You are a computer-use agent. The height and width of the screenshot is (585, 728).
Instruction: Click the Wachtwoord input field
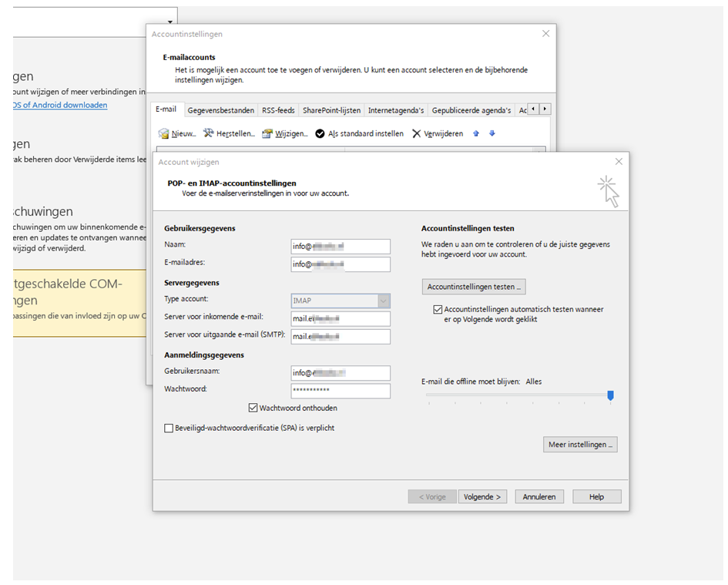pos(341,391)
